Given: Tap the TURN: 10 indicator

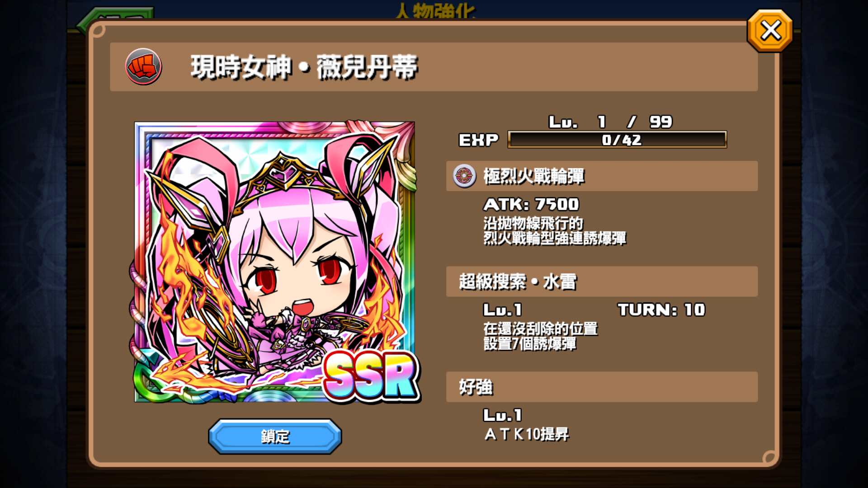Looking at the screenshot, I should [x=661, y=310].
